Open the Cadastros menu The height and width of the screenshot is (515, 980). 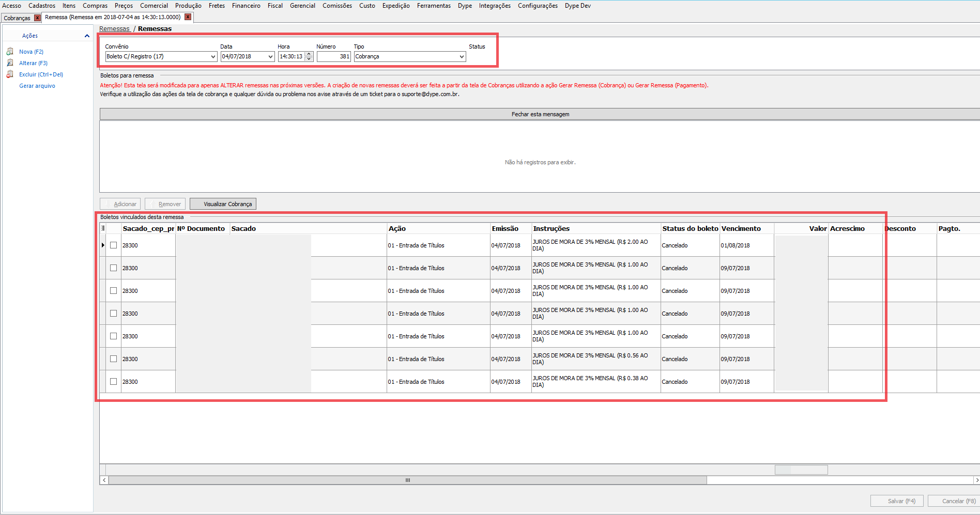(42, 6)
